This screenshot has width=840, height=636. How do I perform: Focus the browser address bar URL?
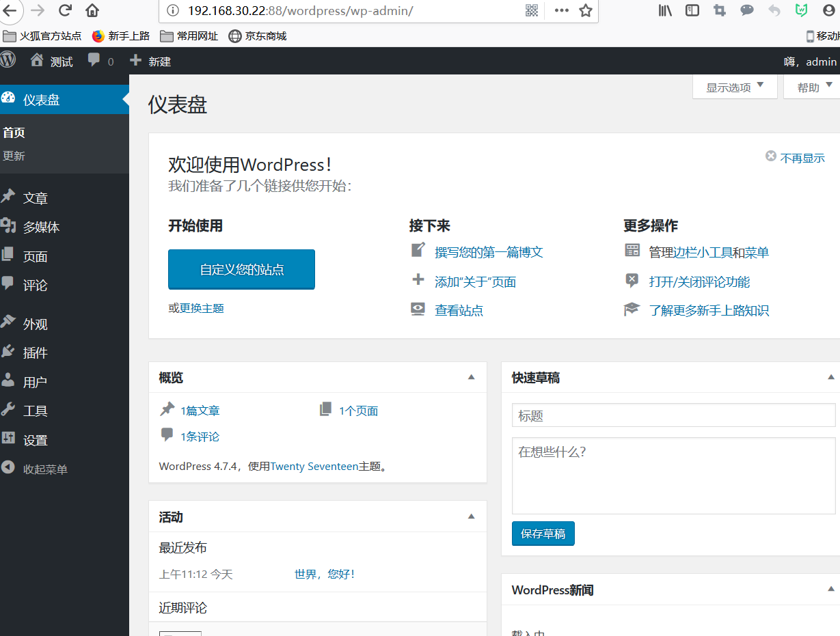[300, 10]
